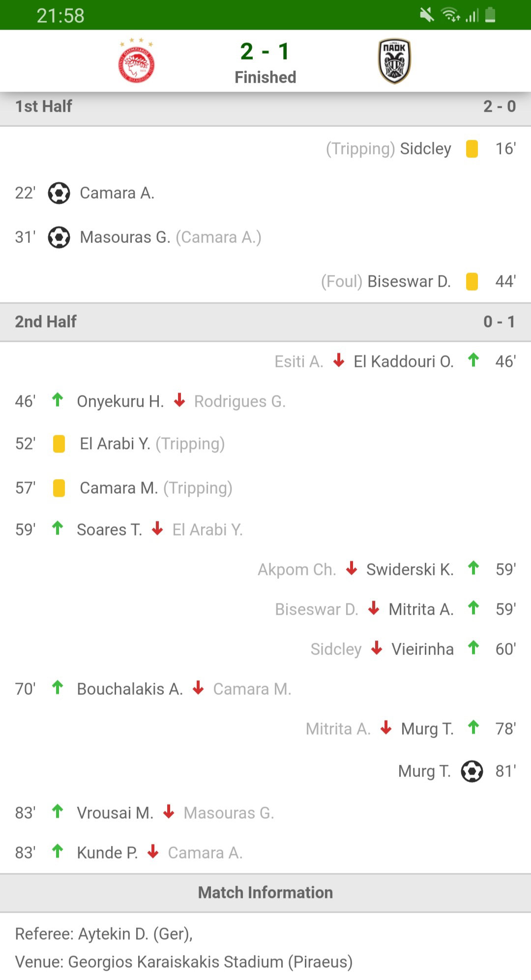Open the Match Information section header
The height and width of the screenshot is (980, 531).
pyautogui.click(x=265, y=892)
